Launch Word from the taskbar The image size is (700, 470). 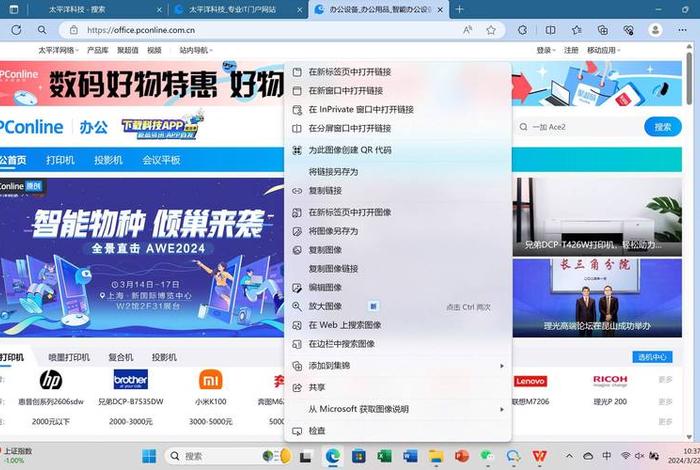(410, 456)
